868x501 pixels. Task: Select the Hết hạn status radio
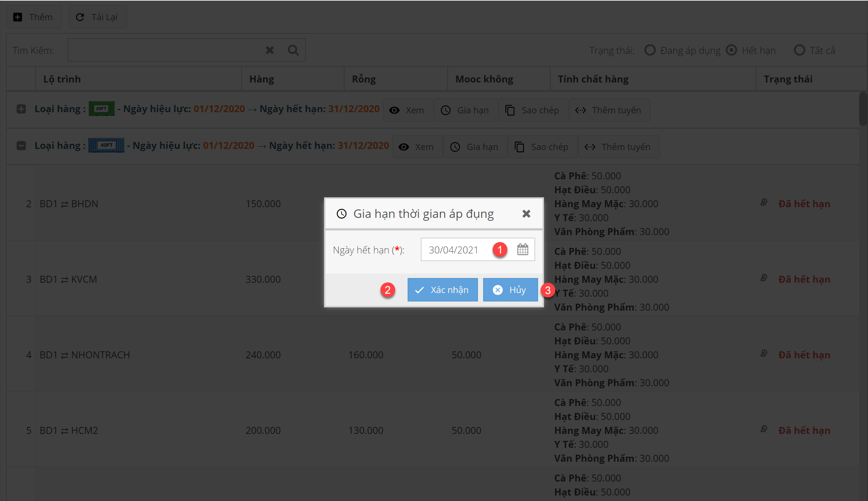(731, 50)
